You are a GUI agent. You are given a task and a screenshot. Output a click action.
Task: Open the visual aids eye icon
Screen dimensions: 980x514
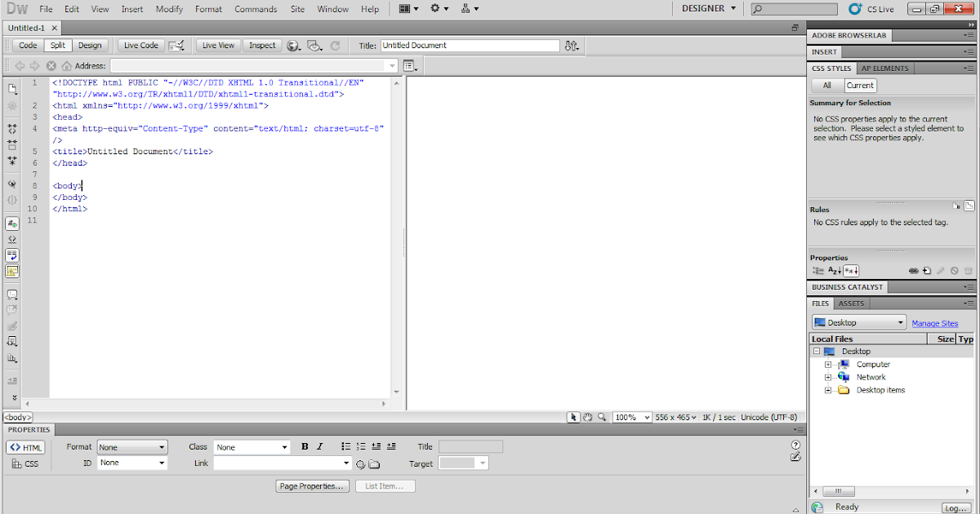(x=316, y=46)
